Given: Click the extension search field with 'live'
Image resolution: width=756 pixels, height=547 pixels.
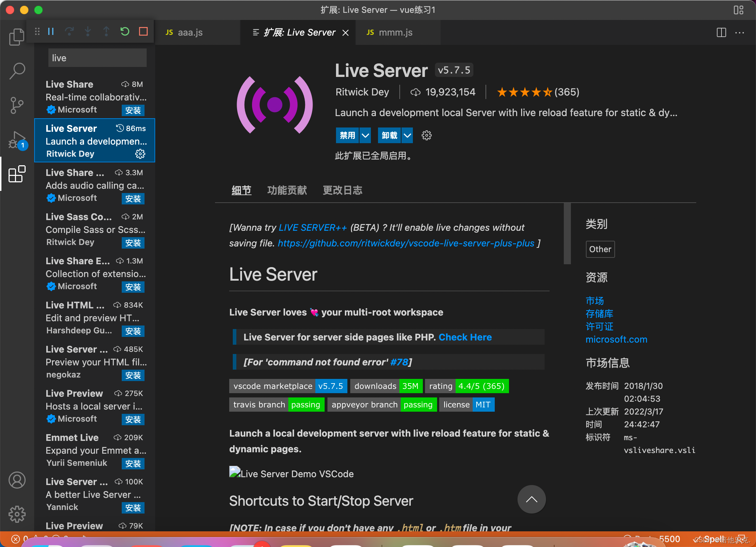Looking at the screenshot, I should [x=97, y=58].
